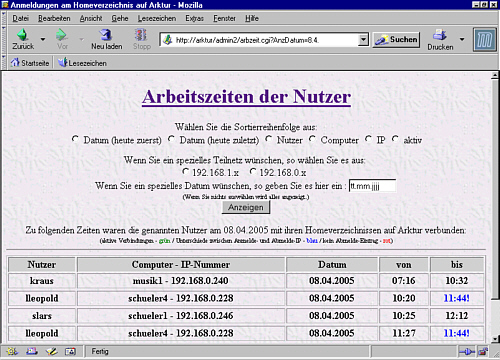This screenshot has height=360, width=500.
Task: Click the 10:20 start time cell
Action: coord(404,298)
